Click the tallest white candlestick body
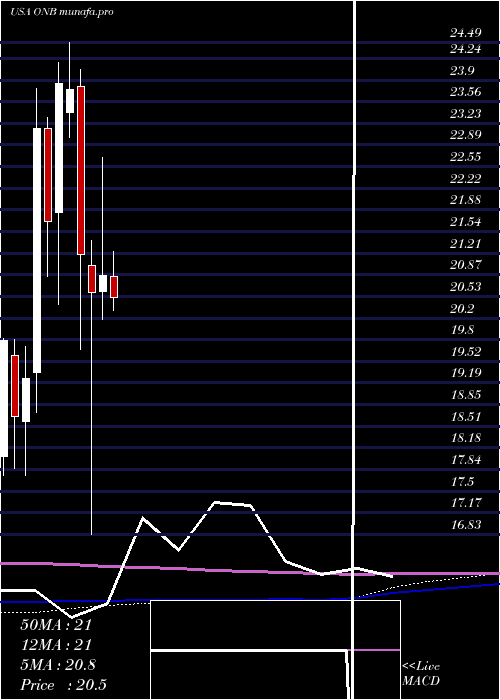 point(37,250)
